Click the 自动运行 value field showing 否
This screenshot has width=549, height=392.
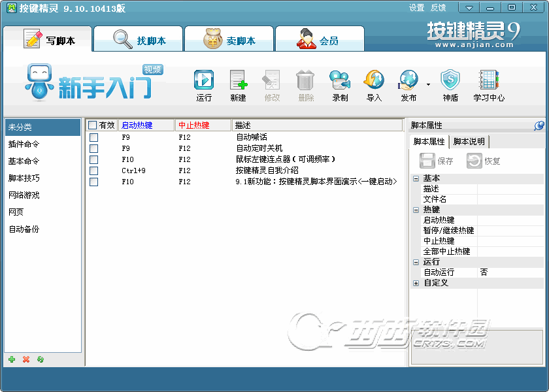[508, 272]
